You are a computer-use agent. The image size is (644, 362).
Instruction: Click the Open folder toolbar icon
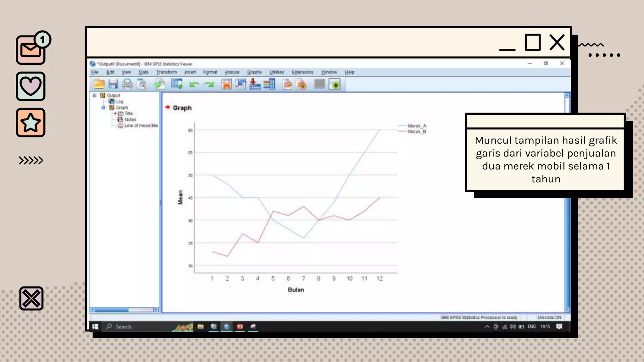(x=99, y=84)
